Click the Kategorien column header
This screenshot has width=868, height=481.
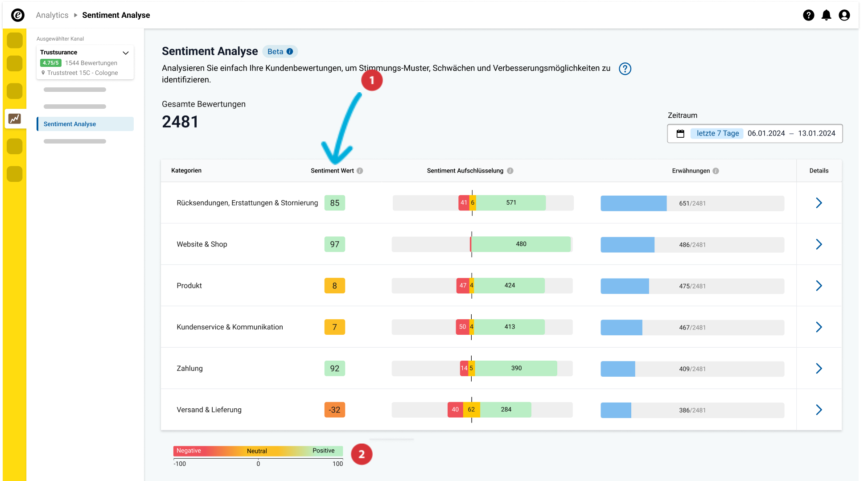[x=186, y=171]
